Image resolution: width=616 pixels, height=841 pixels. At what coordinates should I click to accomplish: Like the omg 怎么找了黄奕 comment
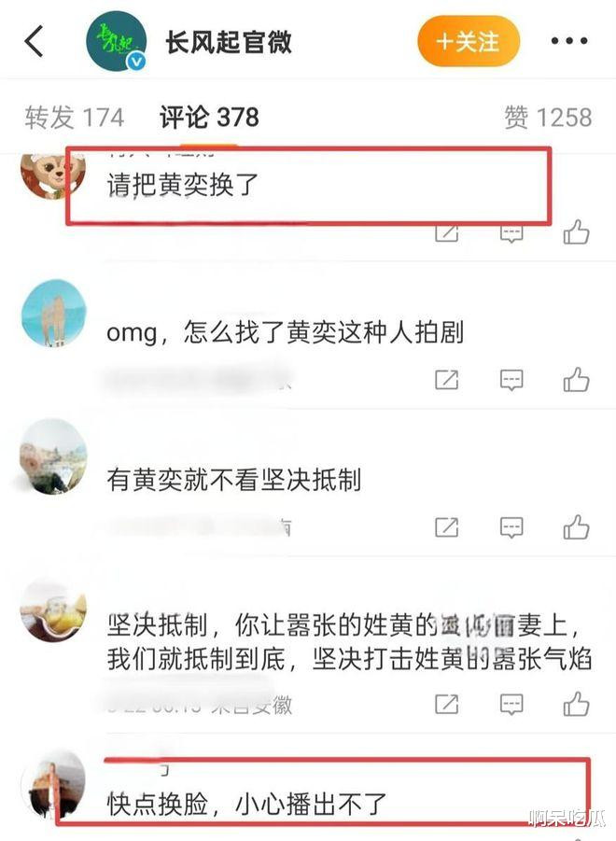[576, 379]
